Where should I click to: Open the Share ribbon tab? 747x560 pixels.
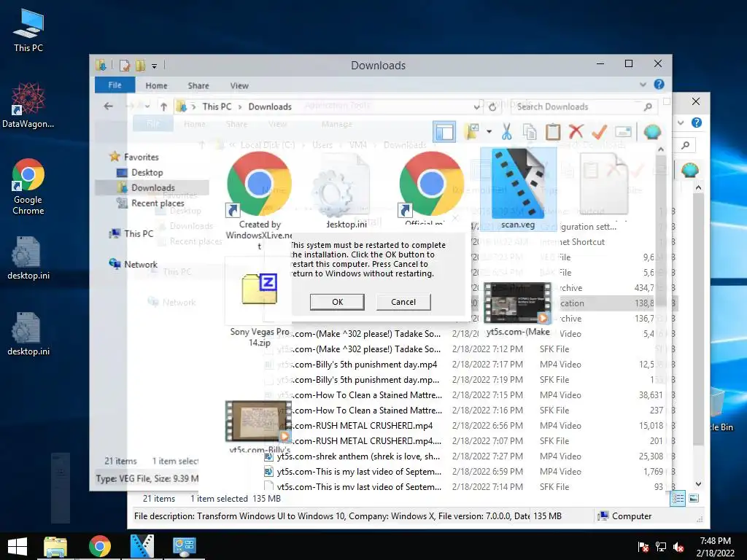click(x=198, y=86)
